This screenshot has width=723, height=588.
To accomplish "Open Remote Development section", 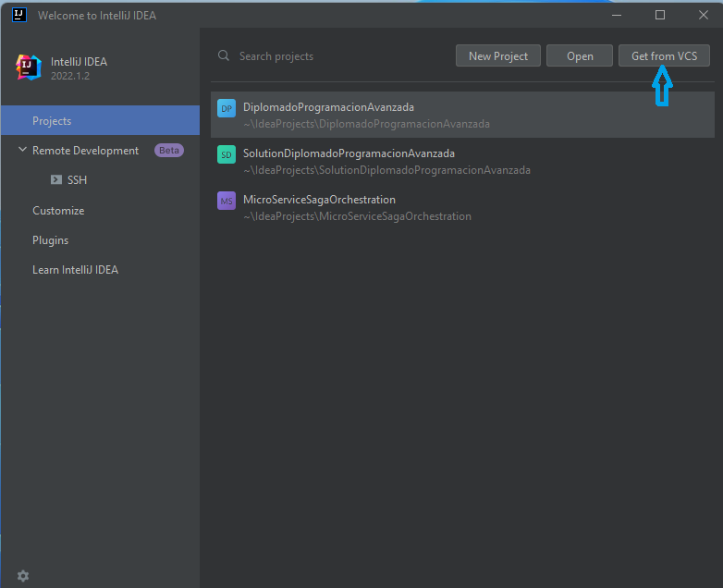I will (x=85, y=151).
